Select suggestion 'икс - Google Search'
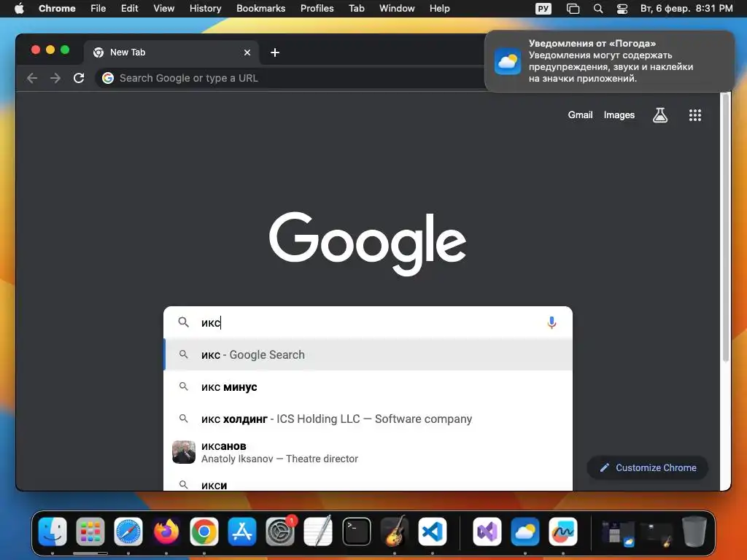This screenshot has height=560, width=747. pyautogui.click(x=368, y=355)
